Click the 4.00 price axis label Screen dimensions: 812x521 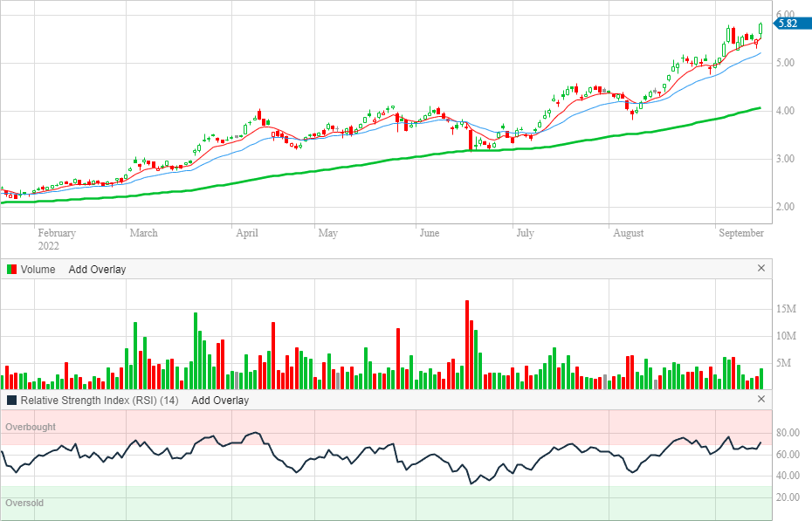785,111
